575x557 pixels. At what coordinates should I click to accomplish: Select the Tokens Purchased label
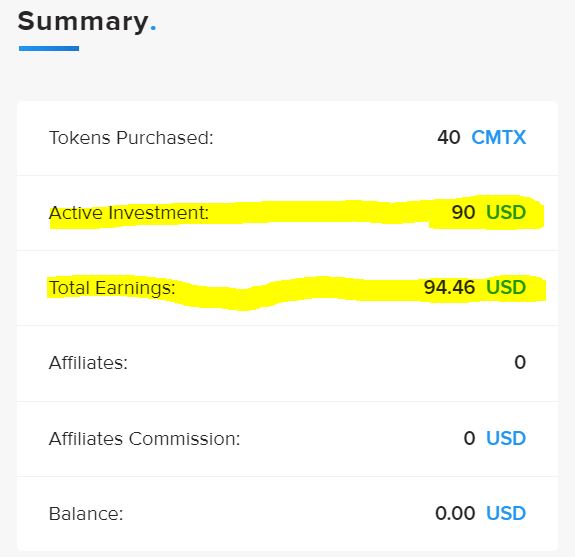coord(131,138)
